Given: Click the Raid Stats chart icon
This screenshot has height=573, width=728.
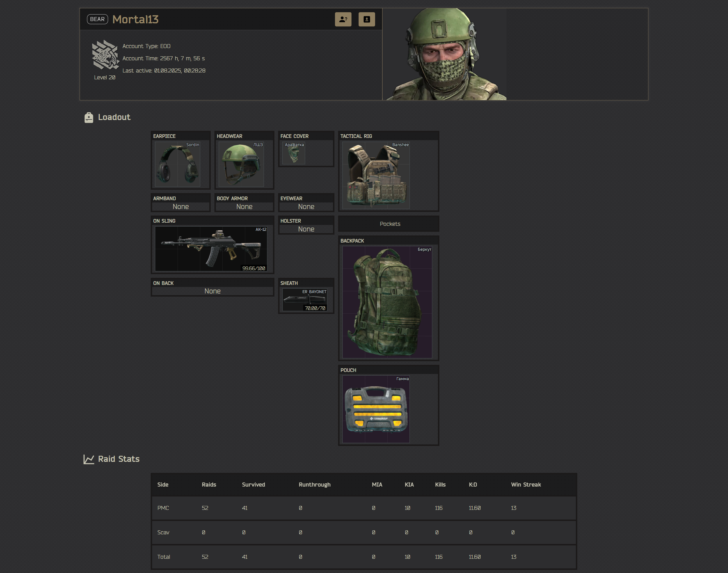Looking at the screenshot, I should tap(88, 459).
